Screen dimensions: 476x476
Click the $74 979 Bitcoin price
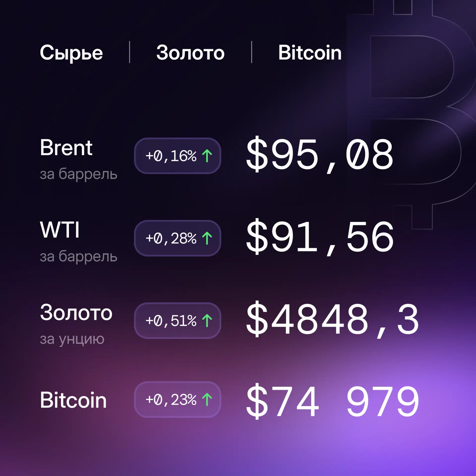pos(332,401)
